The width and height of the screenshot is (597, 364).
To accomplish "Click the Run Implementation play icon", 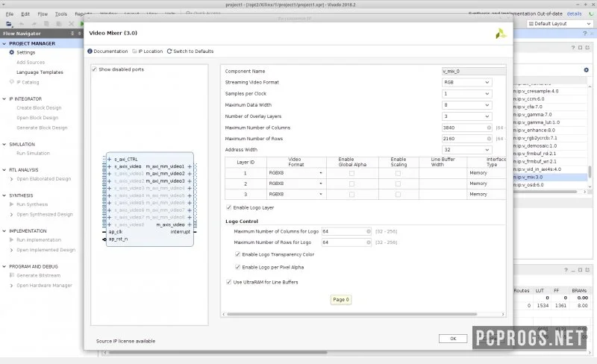I will pos(12,239).
